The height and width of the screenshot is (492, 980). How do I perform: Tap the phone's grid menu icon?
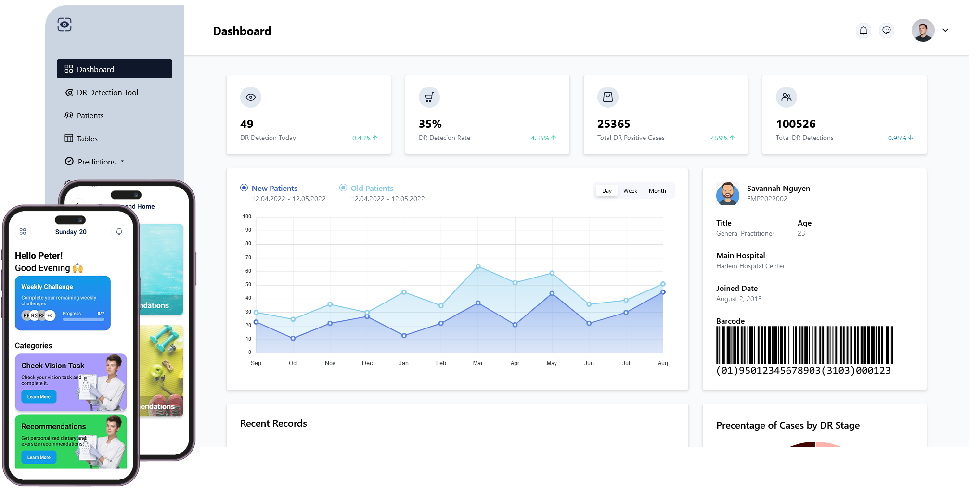tap(23, 232)
